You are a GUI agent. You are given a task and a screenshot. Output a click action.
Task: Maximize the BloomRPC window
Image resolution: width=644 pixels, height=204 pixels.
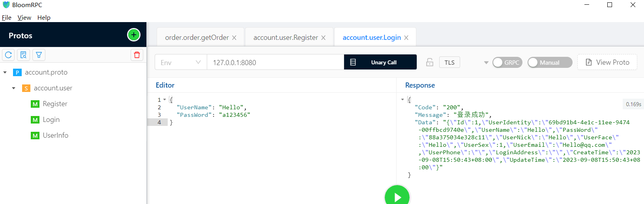click(x=610, y=5)
